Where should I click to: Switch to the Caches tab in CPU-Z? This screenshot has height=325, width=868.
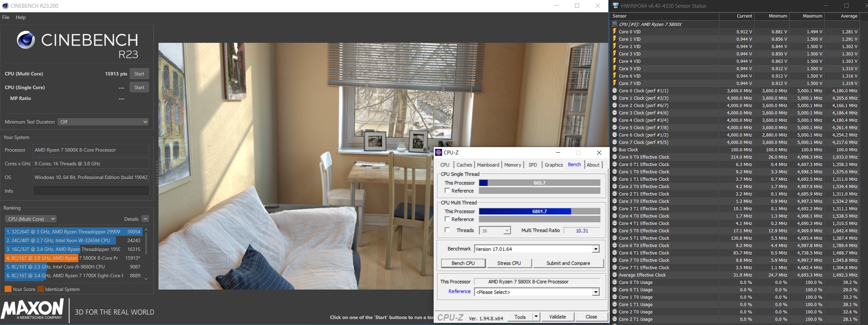(x=464, y=165)
